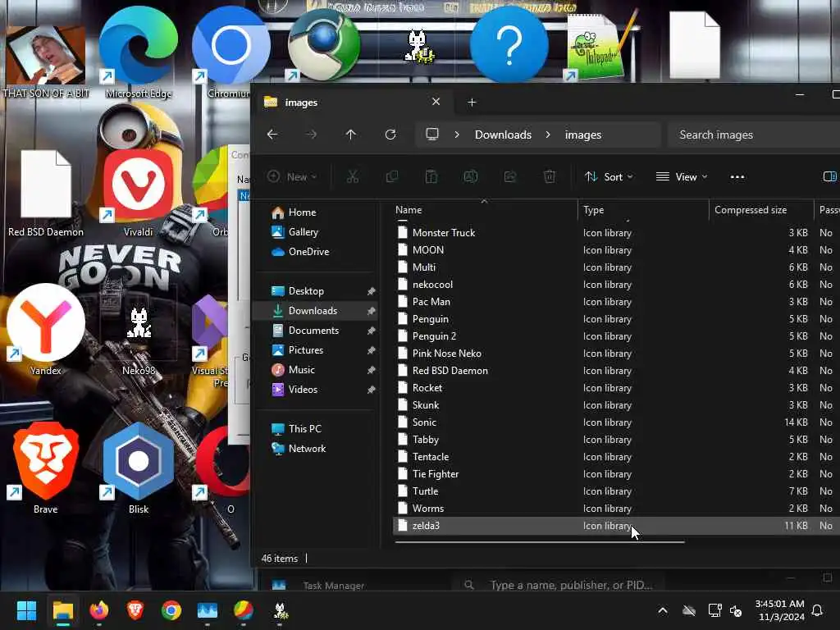The width and height of the screenshot is (840, 630).
Task: Sort by Compressed size column header
Action: (760, 210)
